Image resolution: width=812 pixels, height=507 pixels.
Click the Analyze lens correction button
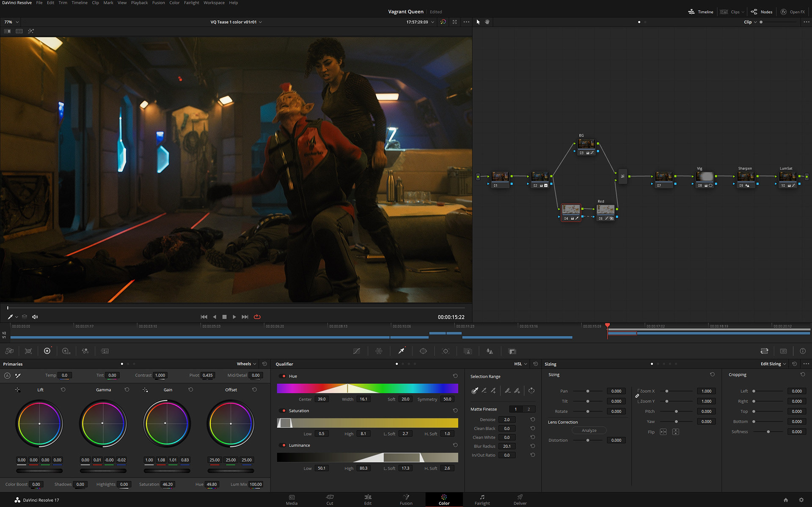coord(589,430)
